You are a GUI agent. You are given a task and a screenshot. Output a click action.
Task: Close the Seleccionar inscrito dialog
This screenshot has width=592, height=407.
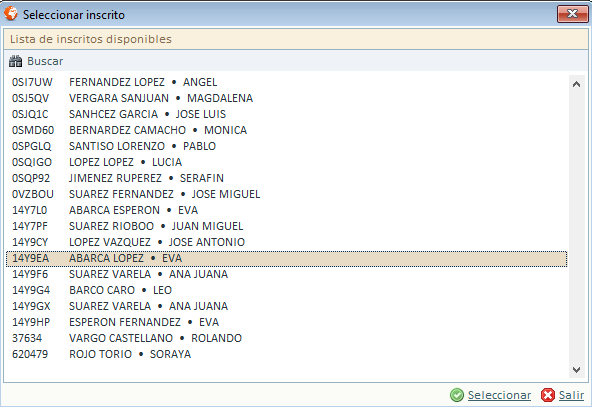tap(572, 14)
